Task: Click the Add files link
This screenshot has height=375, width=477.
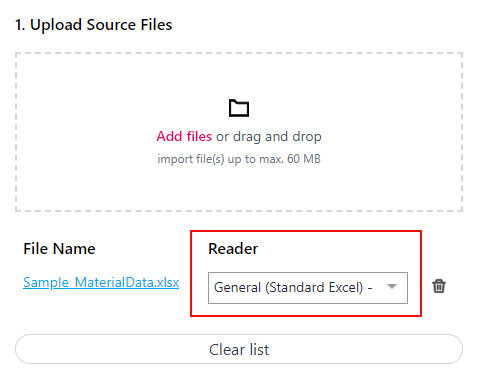Action: point(184,136)
